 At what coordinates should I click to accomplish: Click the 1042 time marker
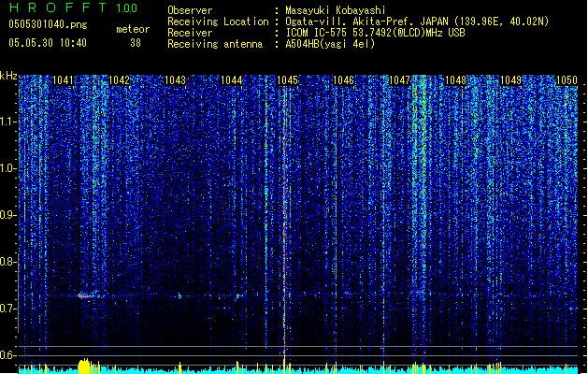119,80
